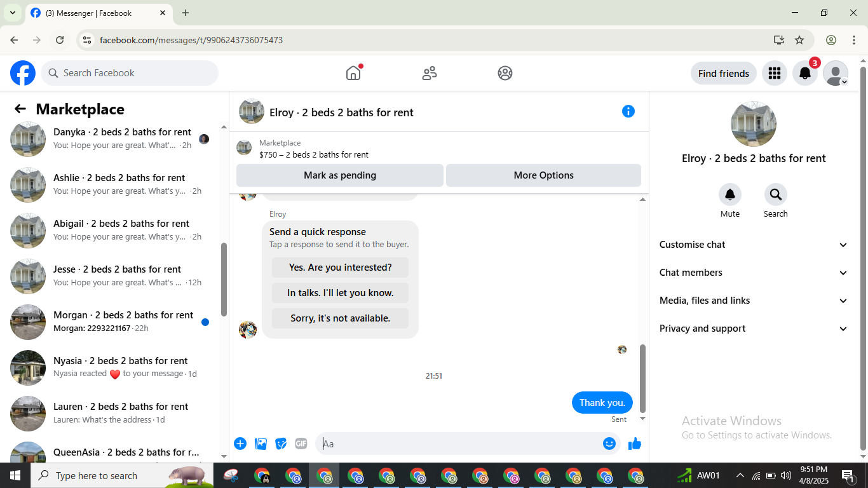Click the chat messages scrollbar
868x488 pixels.
(x=642, y=378)
